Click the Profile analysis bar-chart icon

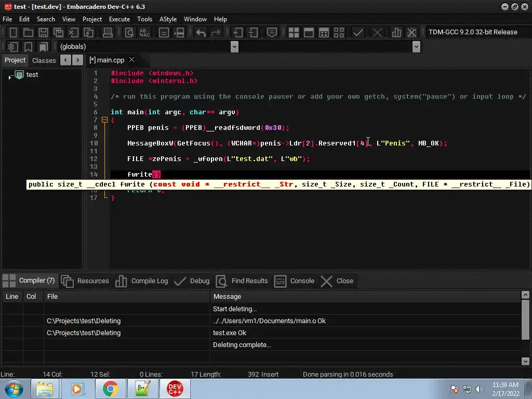click(x=396, y=33)
